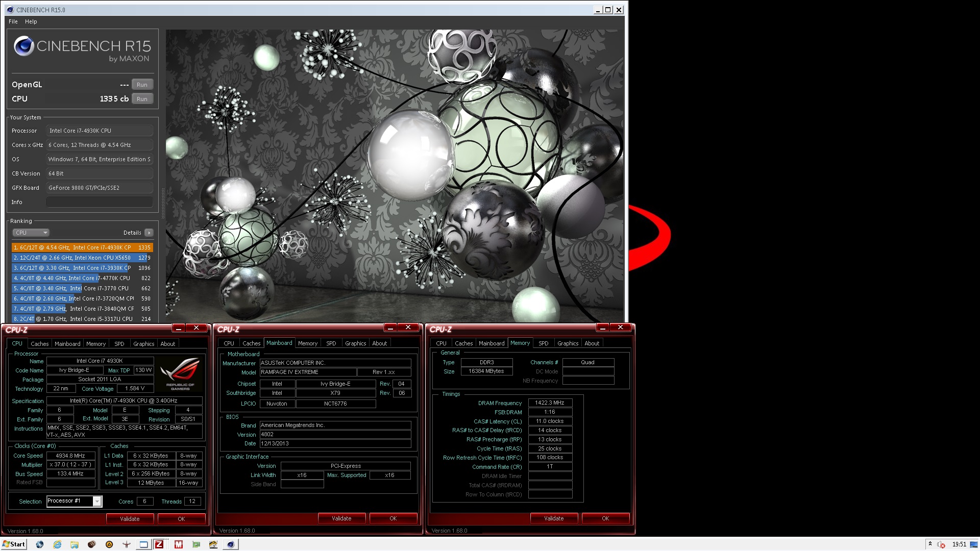The width and height of the screenshot is (980, 551).
Task: Click the green circuit board taskbar icon
Action: 196,544
